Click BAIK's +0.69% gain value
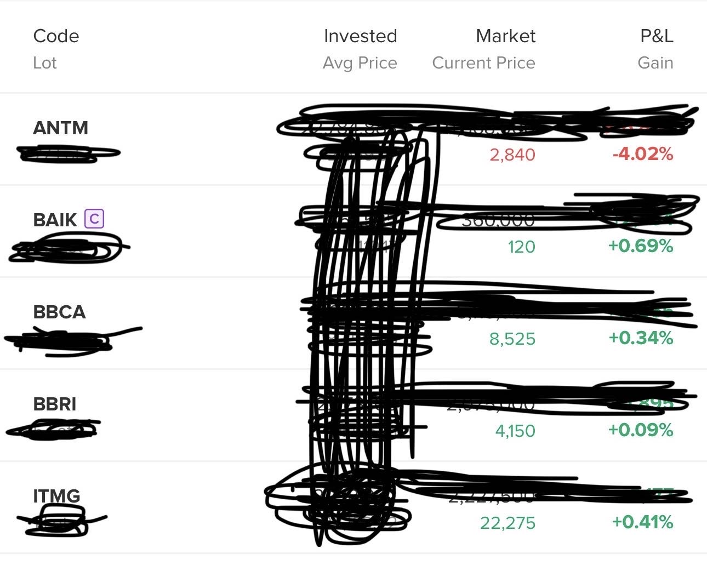 click(641, 246)
